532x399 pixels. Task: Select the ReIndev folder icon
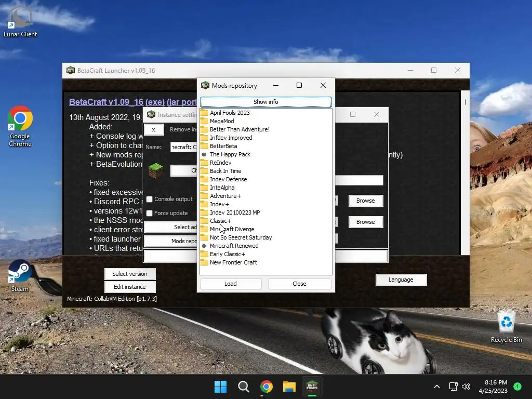pyautogui.click(x=204, y=163)
